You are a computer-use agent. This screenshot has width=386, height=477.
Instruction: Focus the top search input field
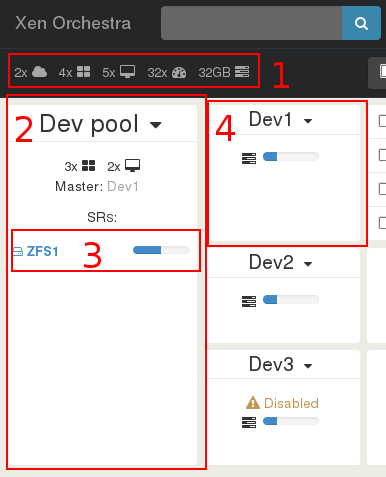tap(251, 23)
